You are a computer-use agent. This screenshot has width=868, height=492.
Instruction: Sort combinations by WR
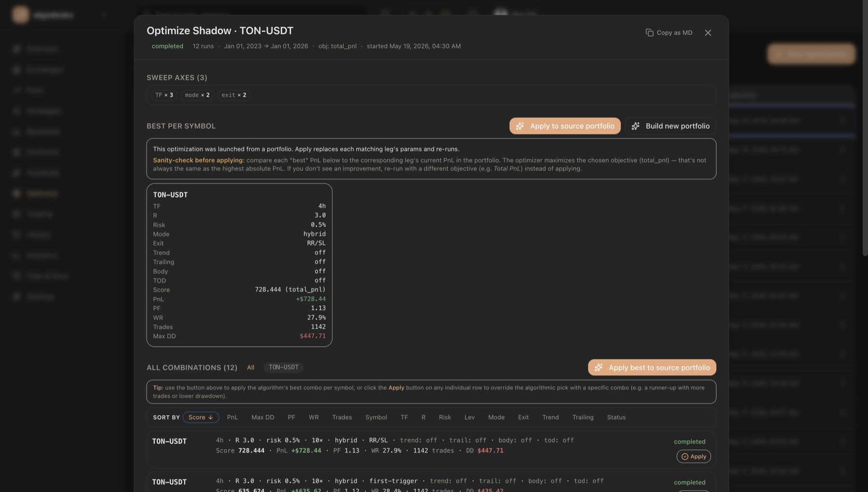tap(313, 417)
